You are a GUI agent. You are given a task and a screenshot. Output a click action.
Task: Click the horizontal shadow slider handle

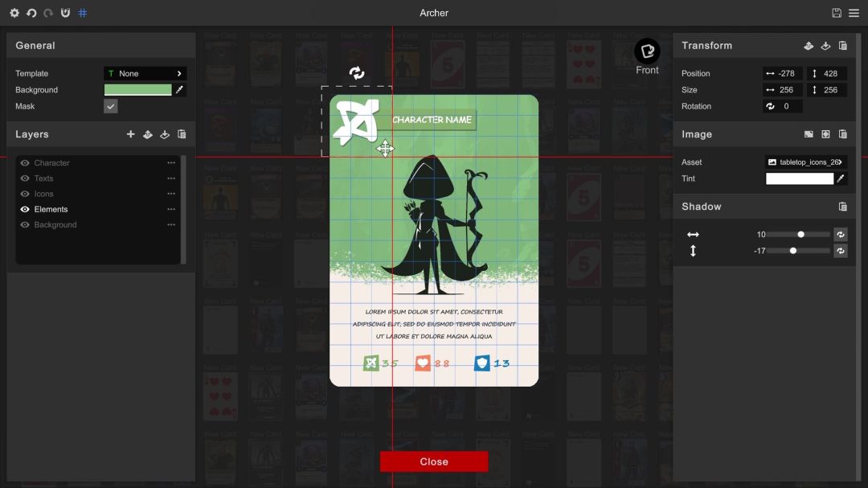(800, 234)
